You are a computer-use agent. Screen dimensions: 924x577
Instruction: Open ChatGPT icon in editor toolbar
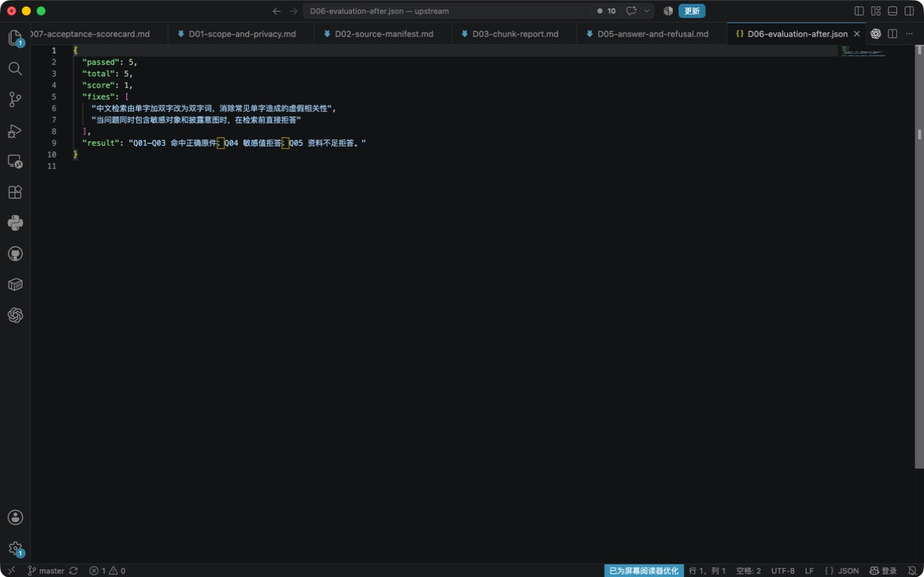[876, 34]
